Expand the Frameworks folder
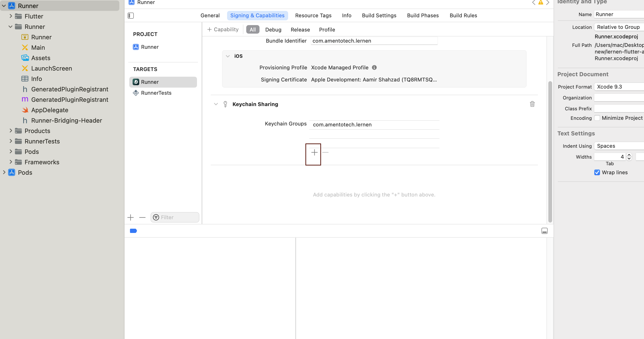This screenshot has height=339, width=644. point(10,162)
